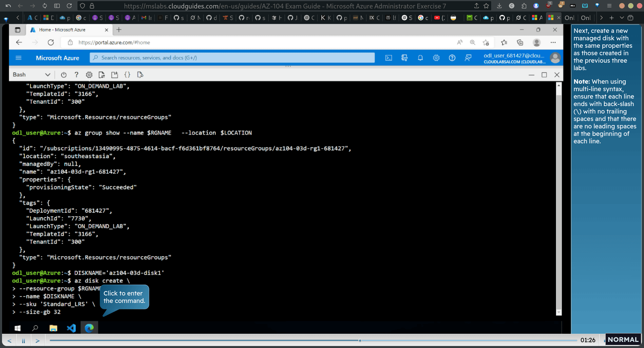The image size is (644, 348).
Task: Click Edge zoom magnifier icon
Action: click(472, 42)
